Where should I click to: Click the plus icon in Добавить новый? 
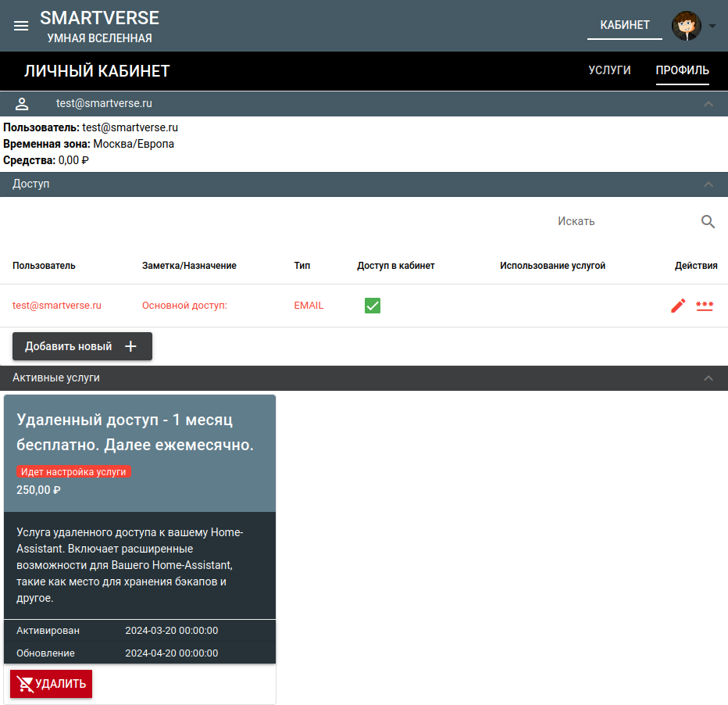coord(130,346)
